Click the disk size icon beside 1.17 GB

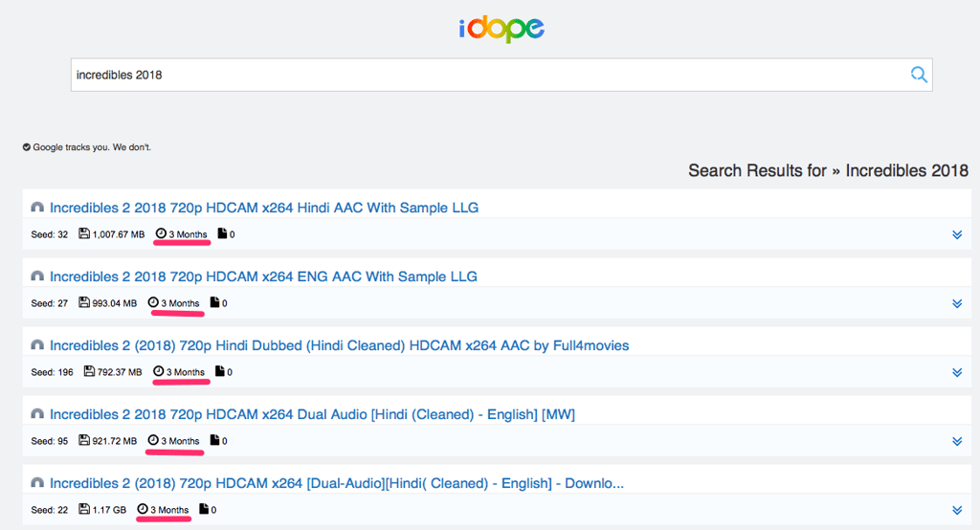pyautogui.click(x=84, y=509)
